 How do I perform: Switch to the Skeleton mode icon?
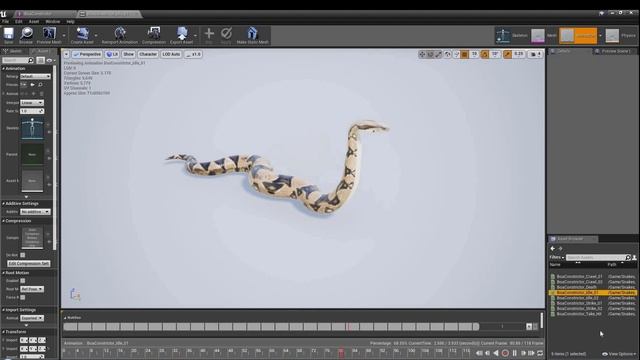coord(503,36)
